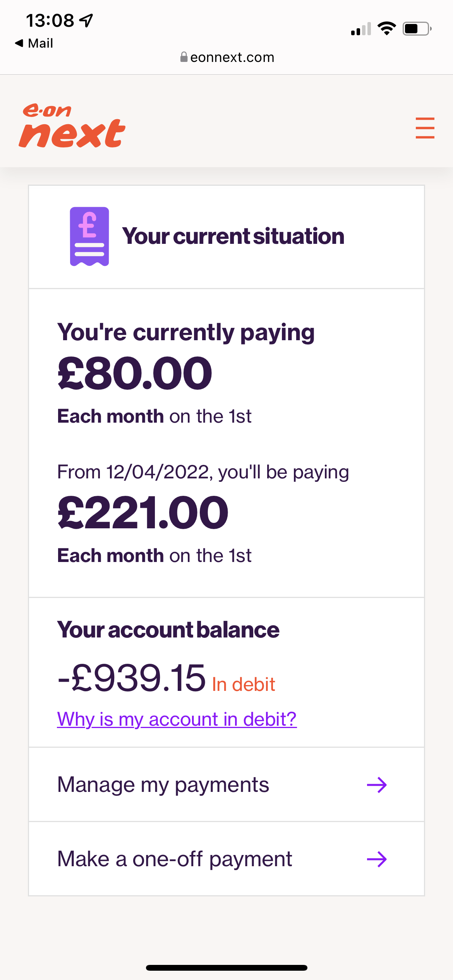
Task: Open Why is my account in debit link
Action: 177,719
